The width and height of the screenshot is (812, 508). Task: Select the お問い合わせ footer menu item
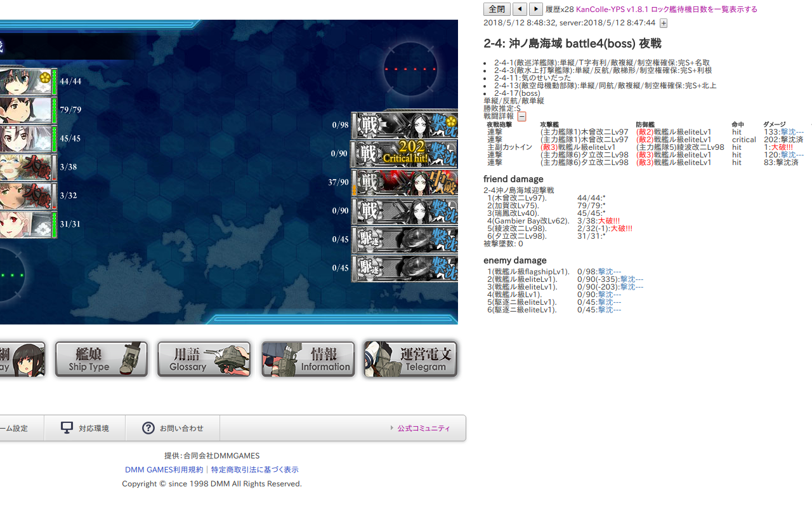[x=172, y=427]
